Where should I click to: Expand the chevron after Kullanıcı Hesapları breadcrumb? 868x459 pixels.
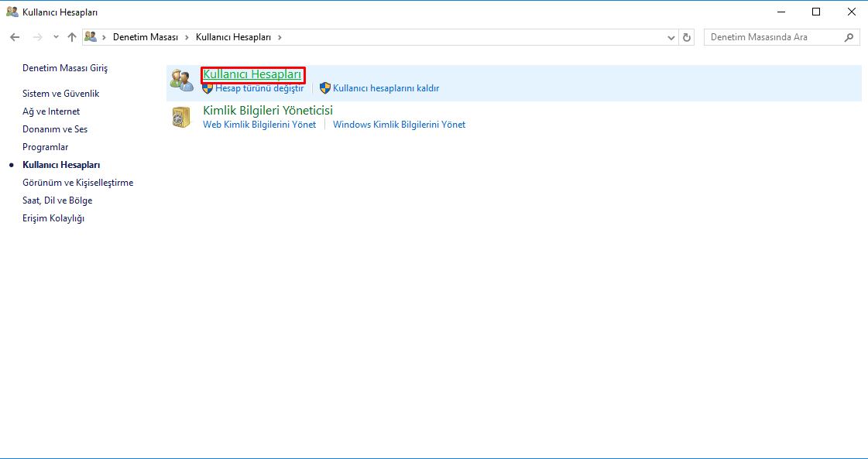[x=280, y=37]
